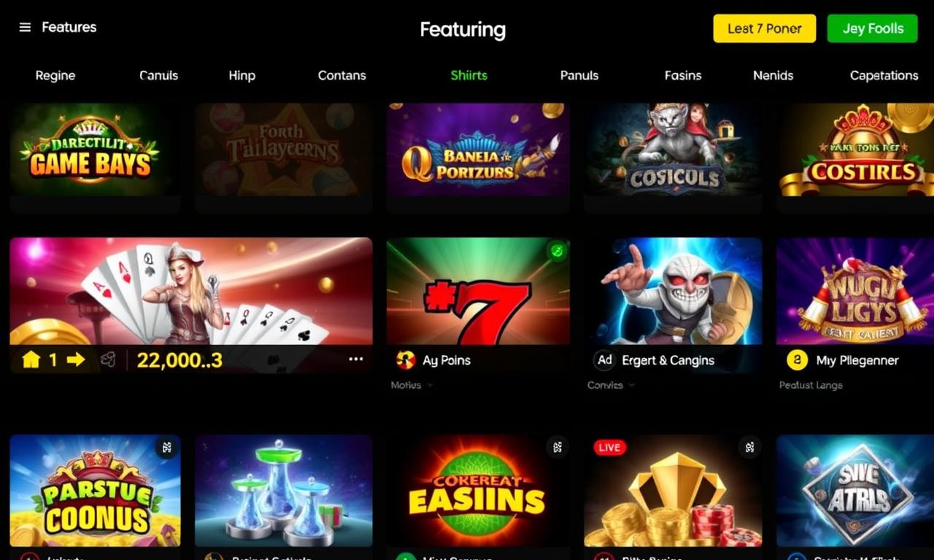Toggle the favorite badge on the Parstue Coonus tile
The width and height of the screenshot is (934, 560).
[x=167, y=448]
